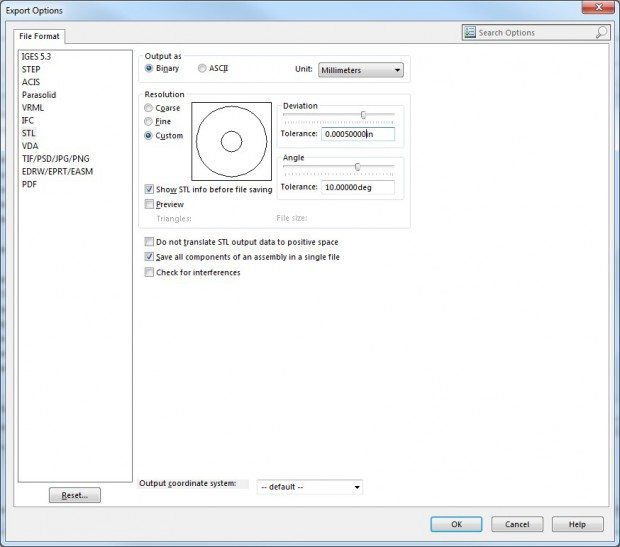Image resolution: width=620 pixels, height=547 pixels.
Task: Open the Unit Millimeters dropdown
Action: (x=360, y=70)
